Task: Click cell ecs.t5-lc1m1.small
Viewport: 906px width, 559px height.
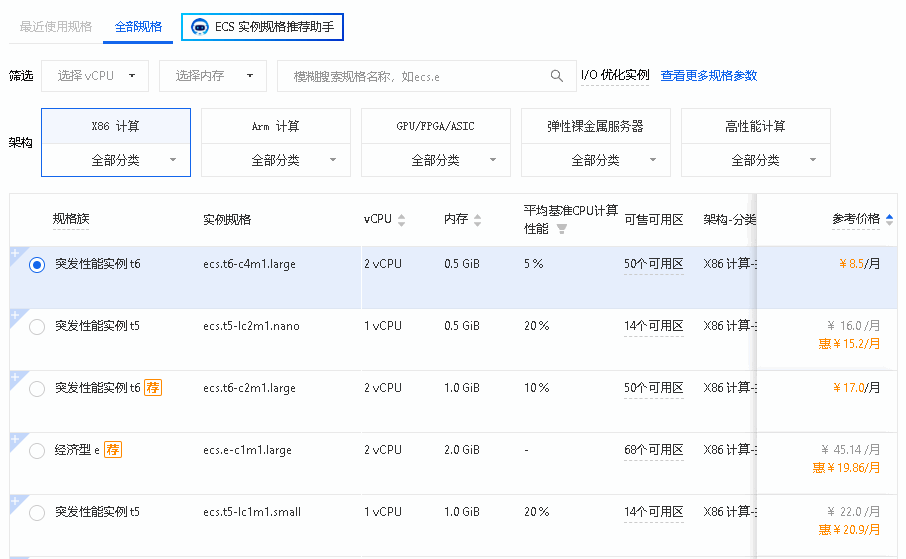Action: 252,512
